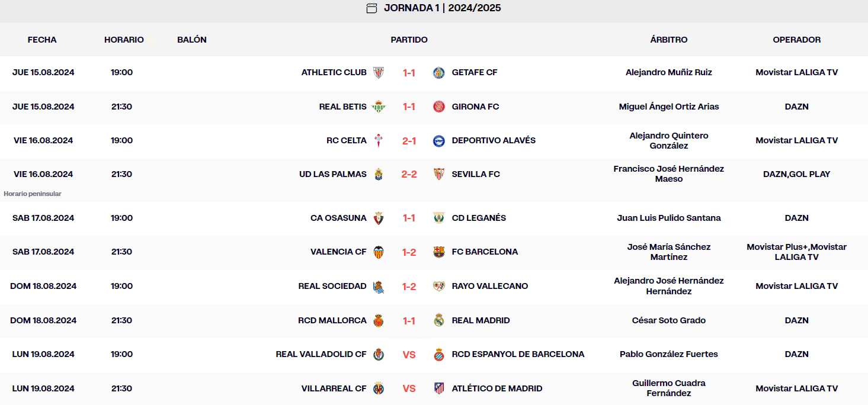The image size is (868, 405).
Task: Open the Valencia CF vs Barcelona 1-2 score
Action: 409,252
